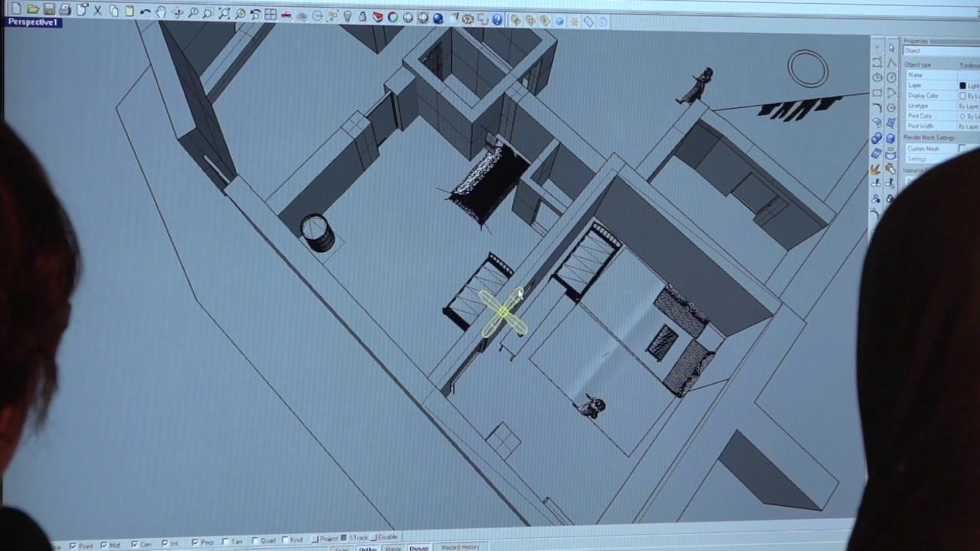Toggle the Mid osnap checkbox
980x551 pixels.
pos(104,546)
